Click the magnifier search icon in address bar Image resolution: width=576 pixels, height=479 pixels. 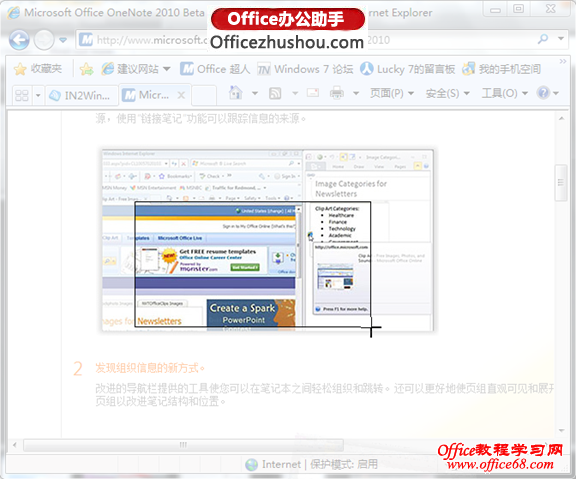(x=543, y=39)
